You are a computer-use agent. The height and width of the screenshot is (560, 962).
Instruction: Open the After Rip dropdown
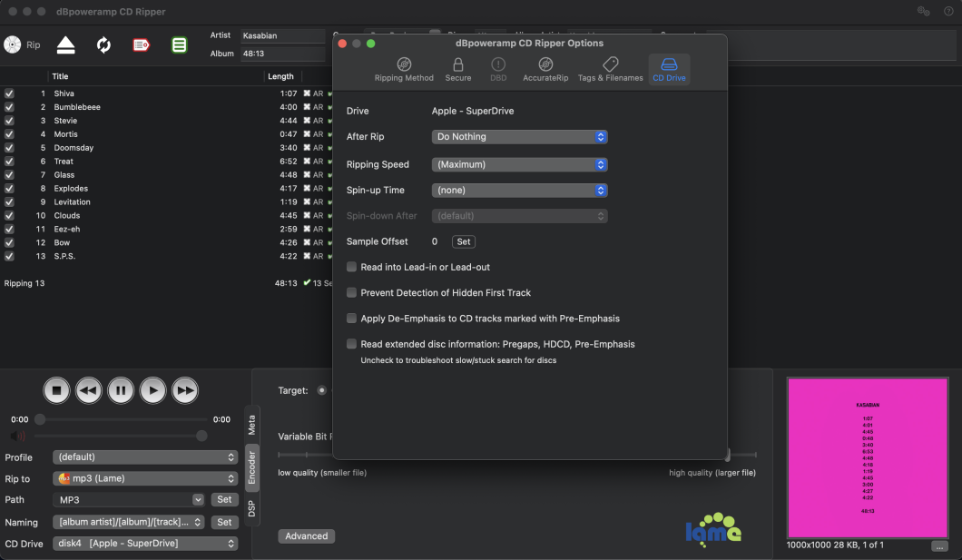(x=519, y=137)
